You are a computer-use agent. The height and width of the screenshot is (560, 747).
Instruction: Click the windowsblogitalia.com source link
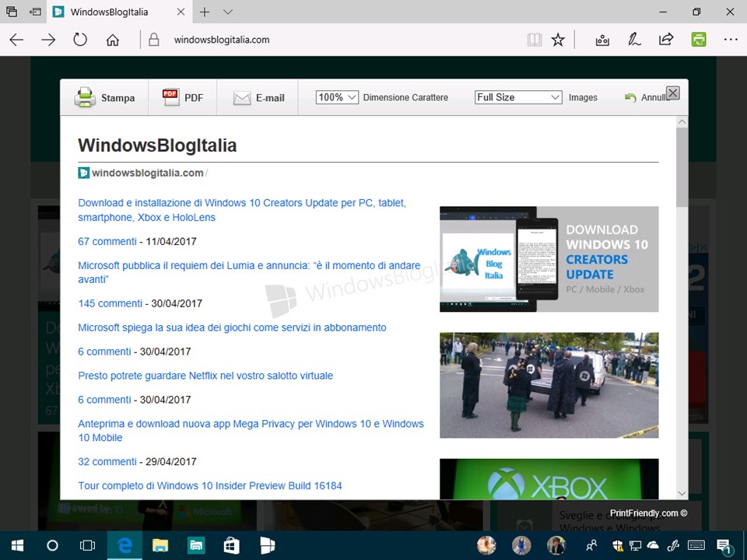click(148, 173)
